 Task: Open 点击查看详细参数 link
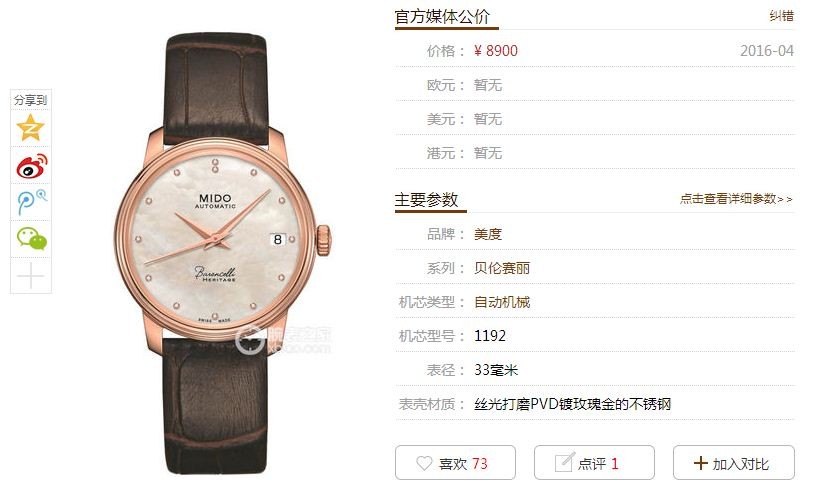(x=736, y=199)
